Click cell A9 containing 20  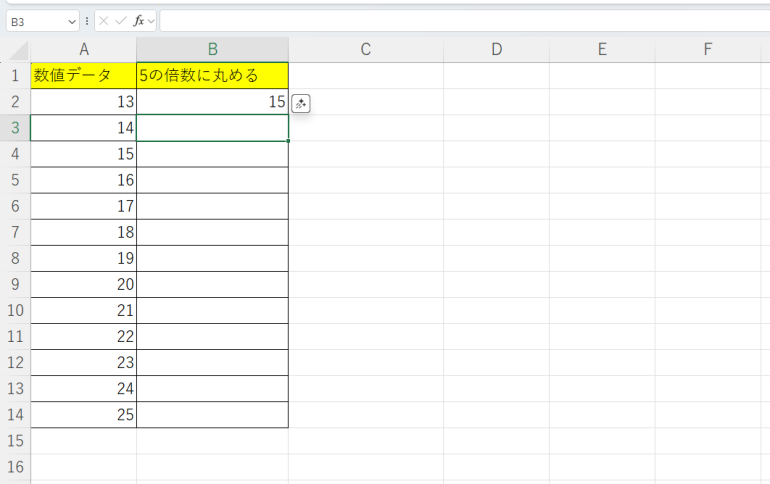[83, 284]
